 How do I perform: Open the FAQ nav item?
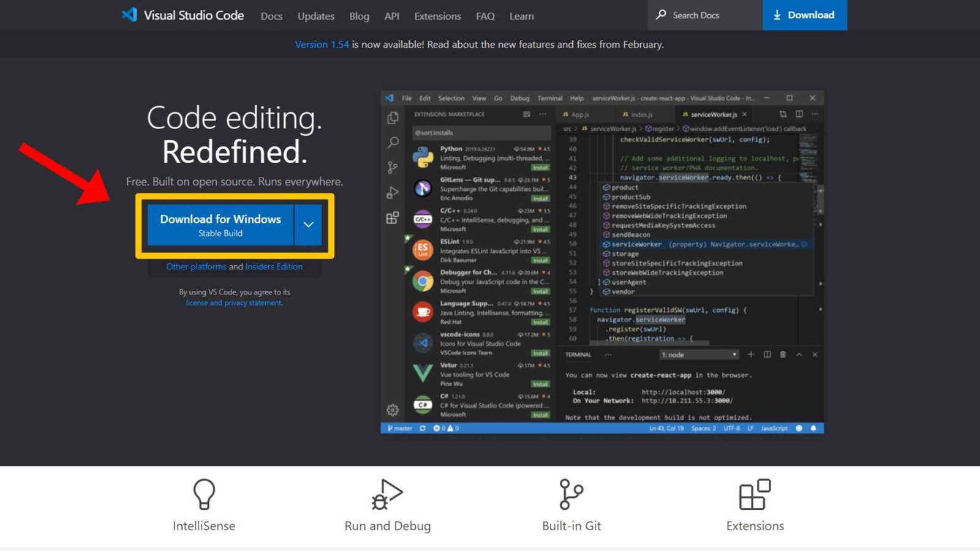pos(485,16)
